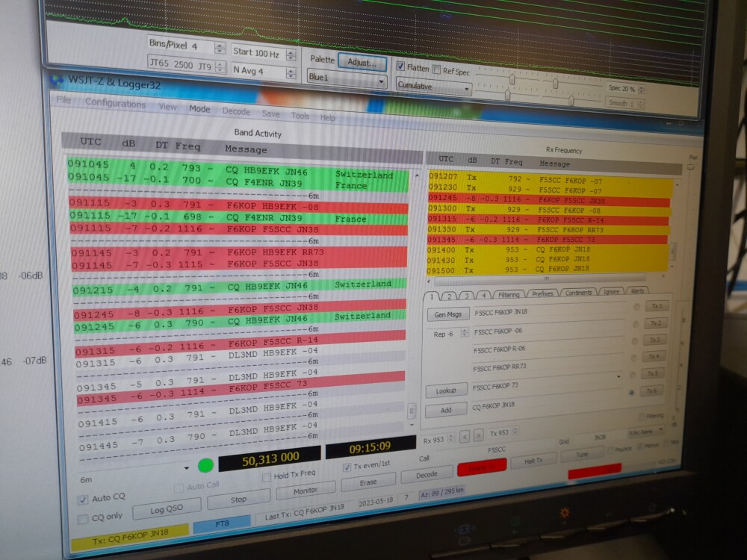Open the Mode menu
The image size is (747, 560).
[x=199, y=109]
